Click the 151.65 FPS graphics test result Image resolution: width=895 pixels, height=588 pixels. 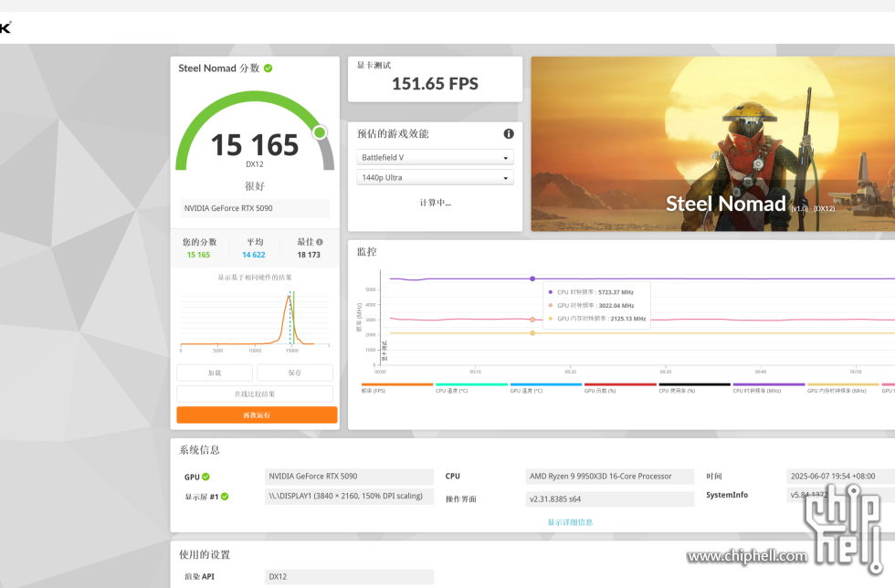point(435,84)
